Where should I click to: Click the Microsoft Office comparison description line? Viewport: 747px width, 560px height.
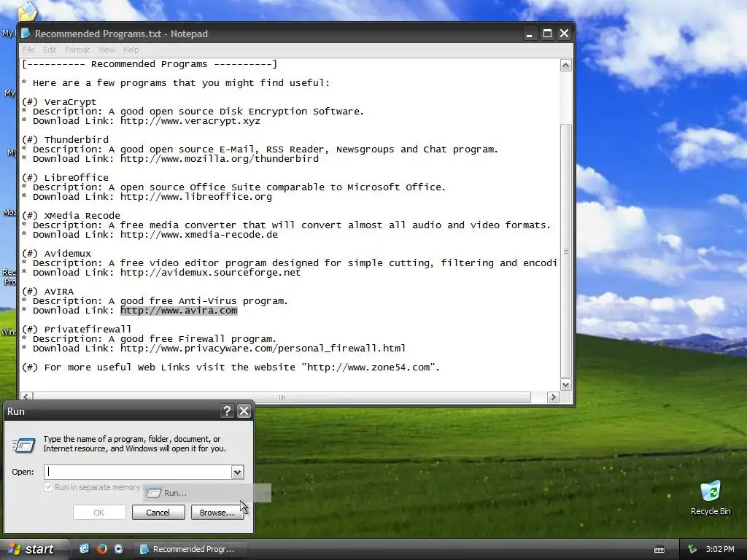pyautogui.click(x=234, y=187)
